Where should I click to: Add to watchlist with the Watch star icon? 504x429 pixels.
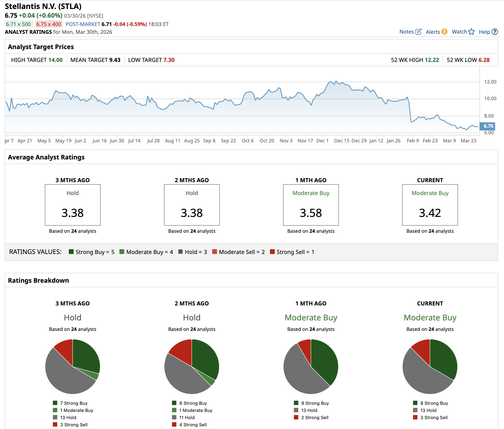(x=471, y=32)
